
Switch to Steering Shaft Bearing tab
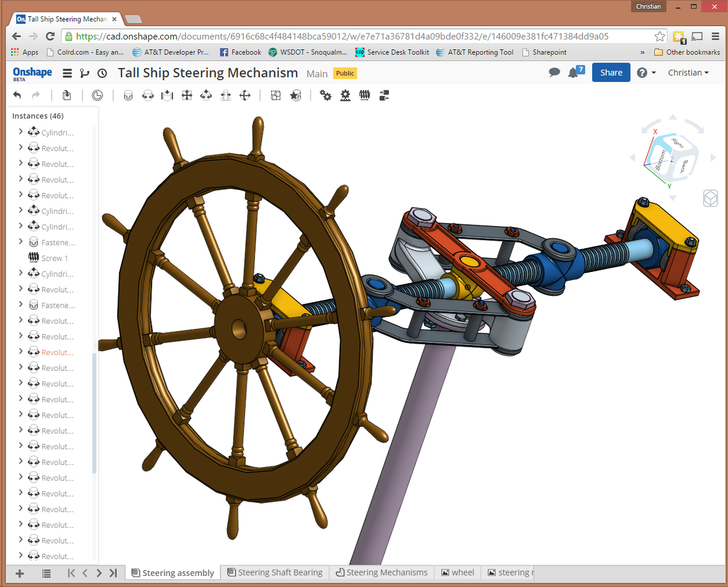(275, 572)
